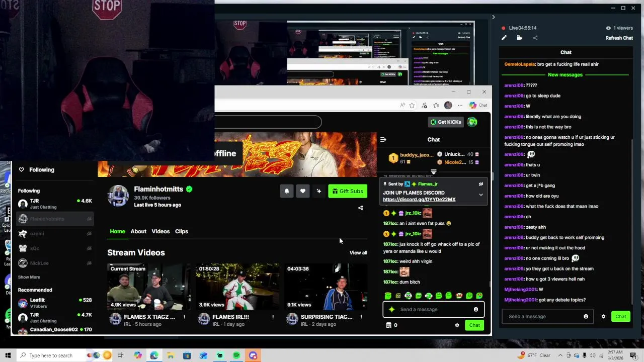This screenshot has height=362, width=644.
Task: Open the Current Stream video thumbnail
Action: [149, 287]
